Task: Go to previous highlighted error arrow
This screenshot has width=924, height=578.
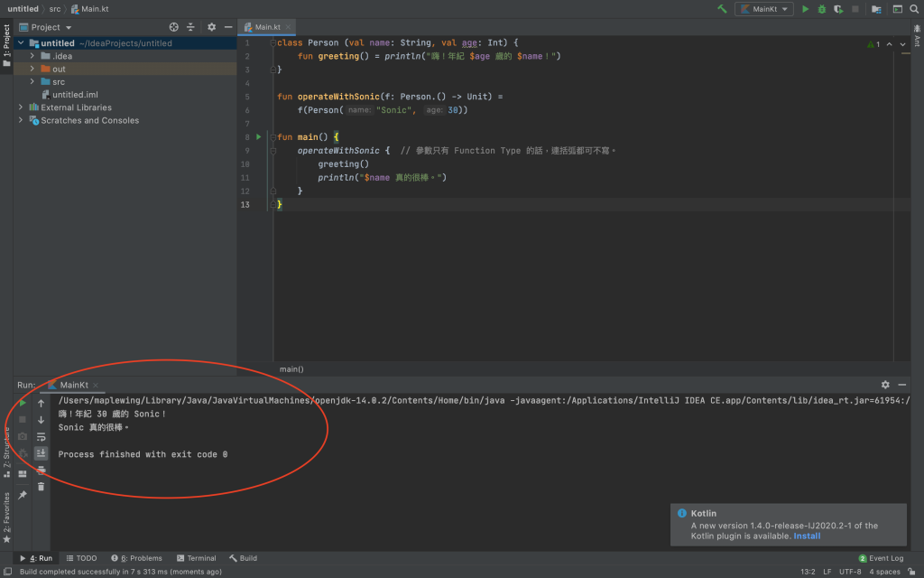Action: [889, 44]
